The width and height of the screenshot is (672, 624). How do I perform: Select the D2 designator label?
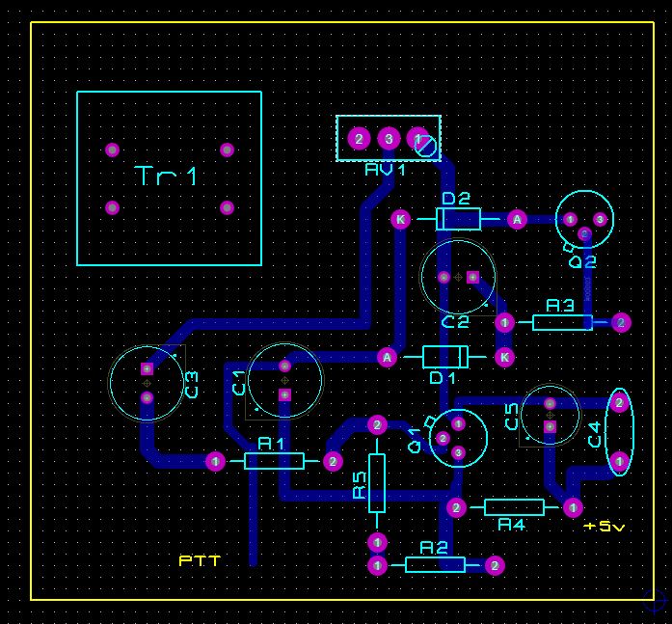[x=456, y=199]
